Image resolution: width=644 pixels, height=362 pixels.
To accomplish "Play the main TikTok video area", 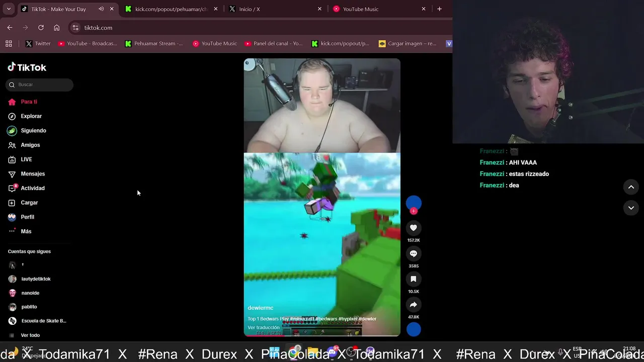I will (322, 197).
